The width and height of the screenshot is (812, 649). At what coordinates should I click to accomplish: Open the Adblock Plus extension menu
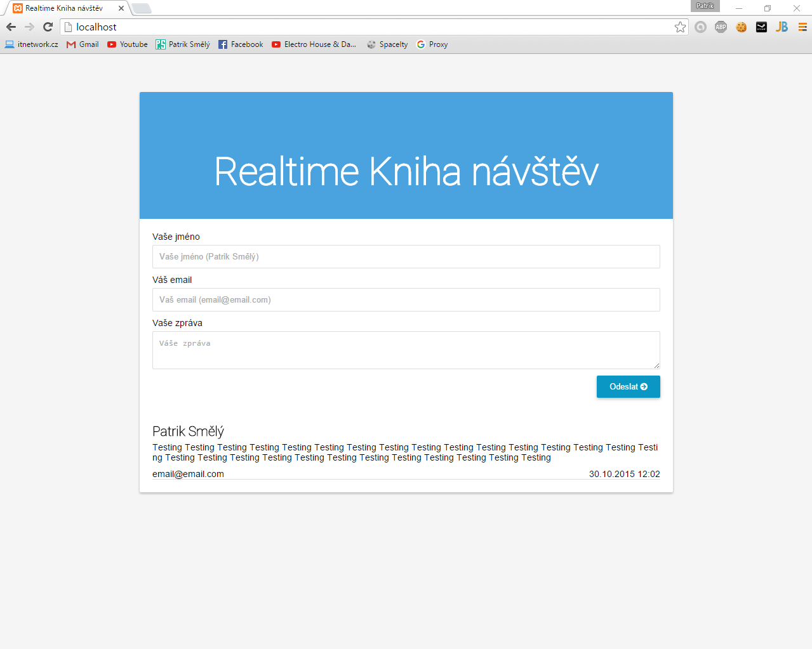[721, 27]
